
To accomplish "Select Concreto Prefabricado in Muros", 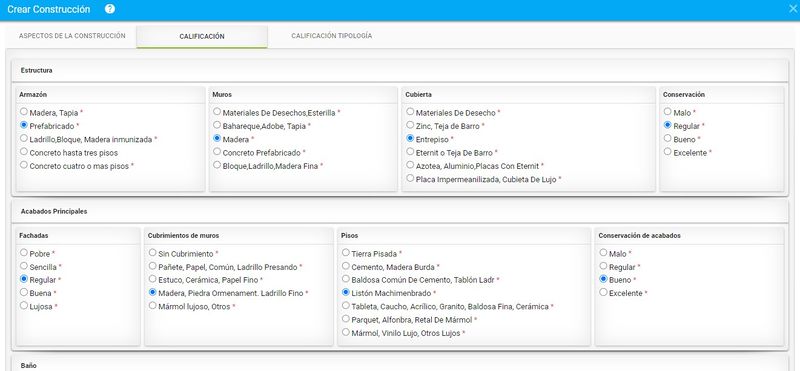I will [217, 152].
